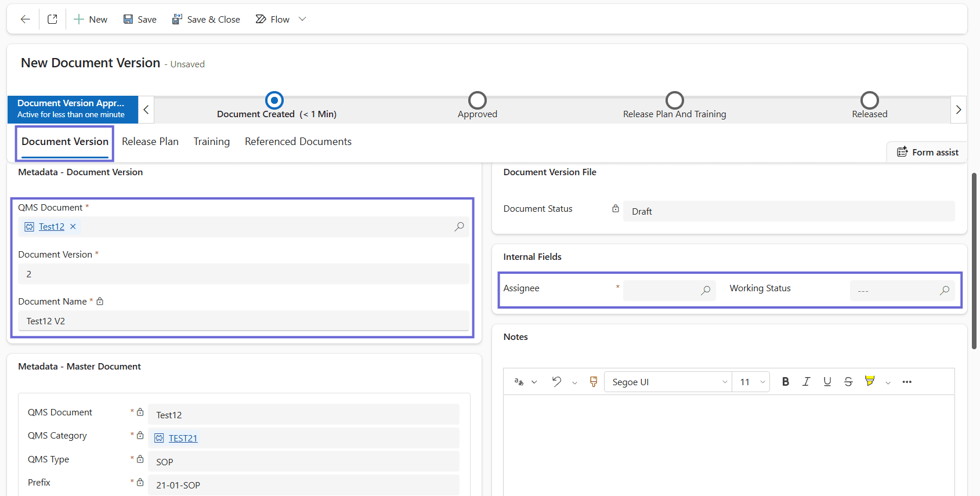Open the Training tab
Viewport: 980px width, 496px height.
[212, 142]
